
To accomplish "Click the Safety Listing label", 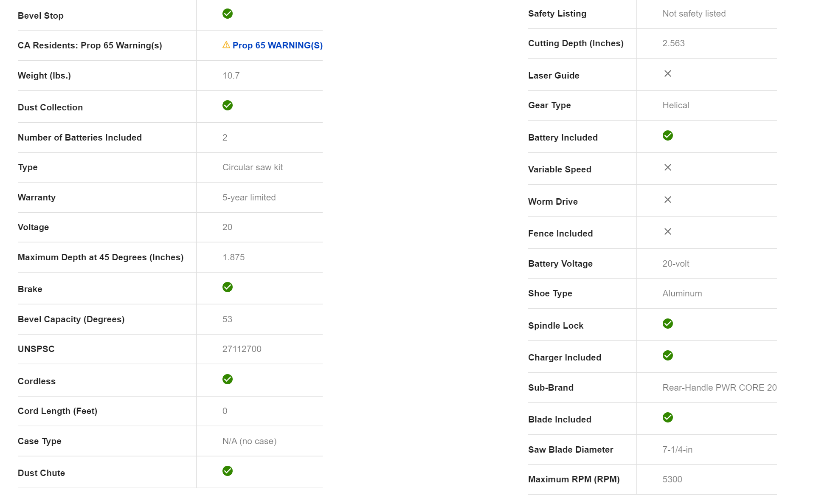I will 557,14.
